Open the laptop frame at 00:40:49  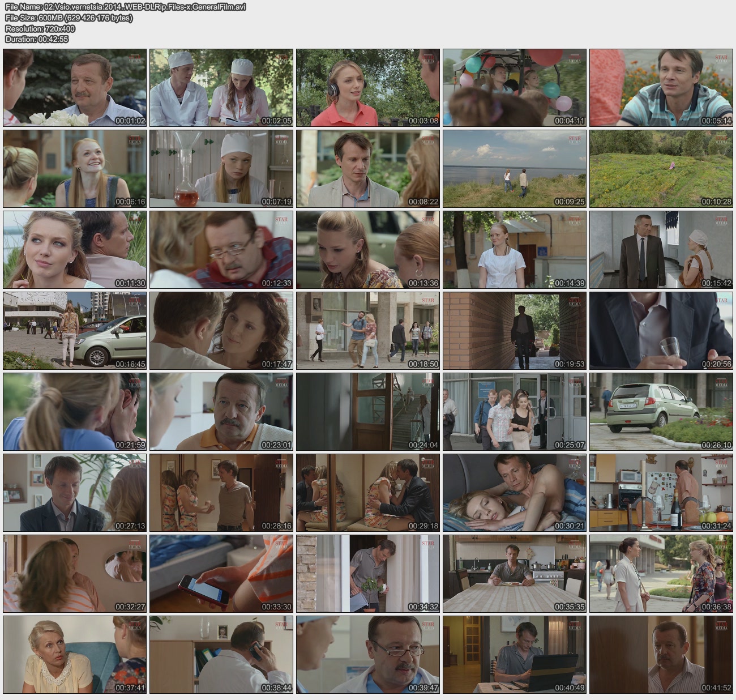(515, 655)
